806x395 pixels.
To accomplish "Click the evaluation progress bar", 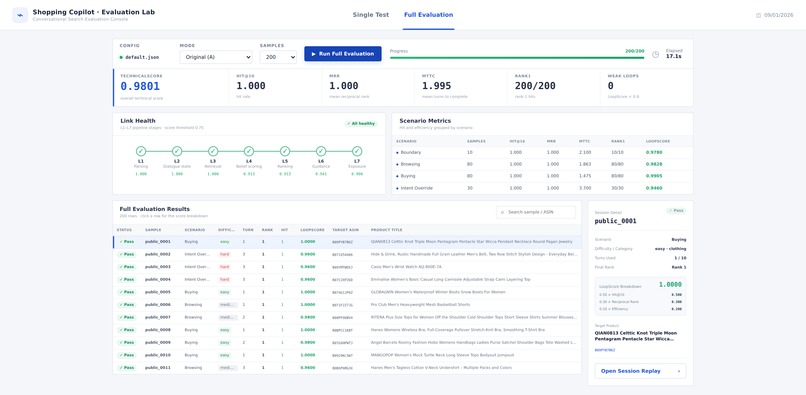I will click(517, 58).
